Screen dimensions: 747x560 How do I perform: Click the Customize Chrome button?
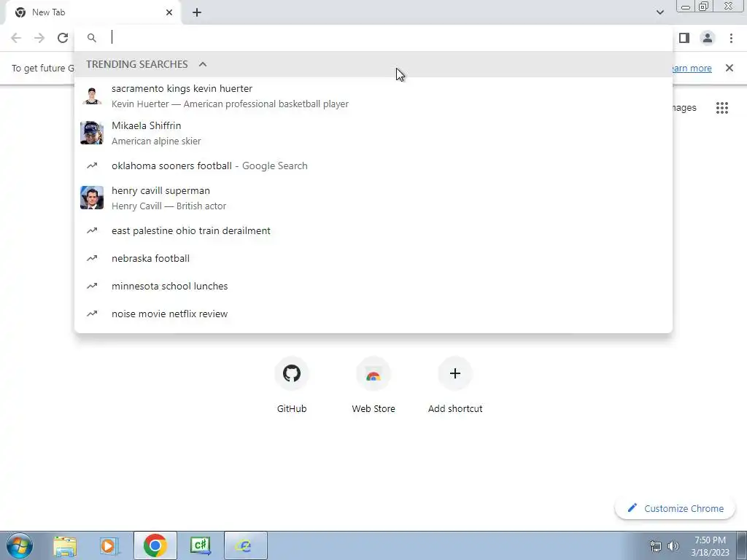pos(675,508)
